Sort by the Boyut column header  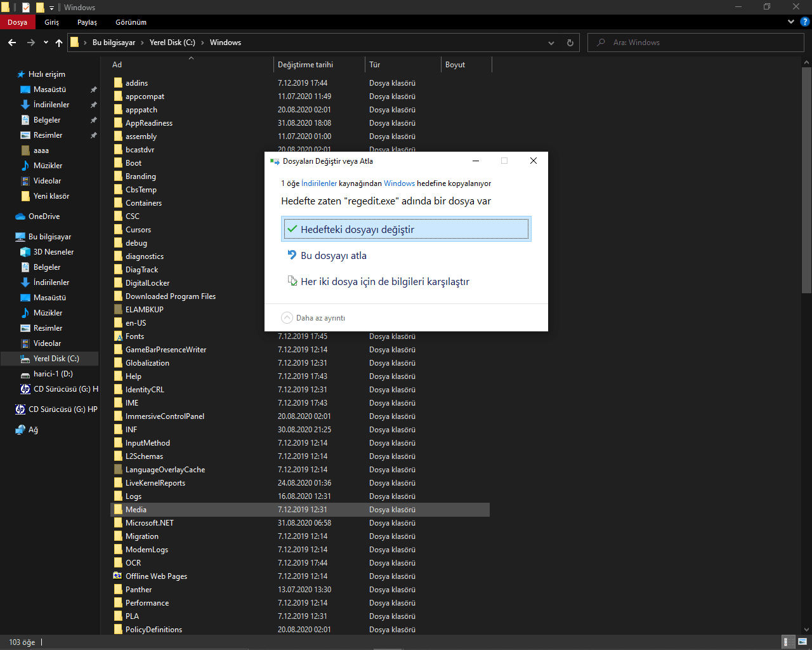pos(466,65)
